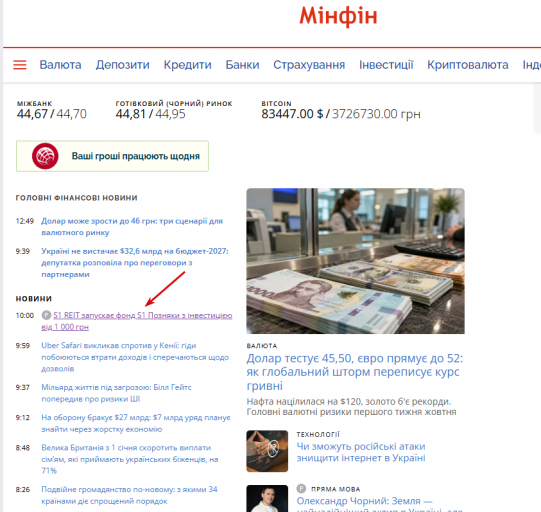Click the thumbnail for the Технології article
Screen dimensions: 541x512
coord(267,451)
